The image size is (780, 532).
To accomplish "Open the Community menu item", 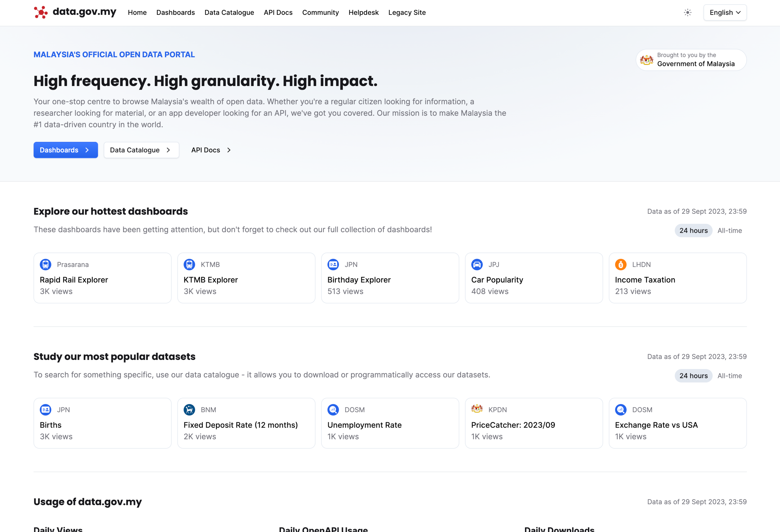I will pos(320,12).
